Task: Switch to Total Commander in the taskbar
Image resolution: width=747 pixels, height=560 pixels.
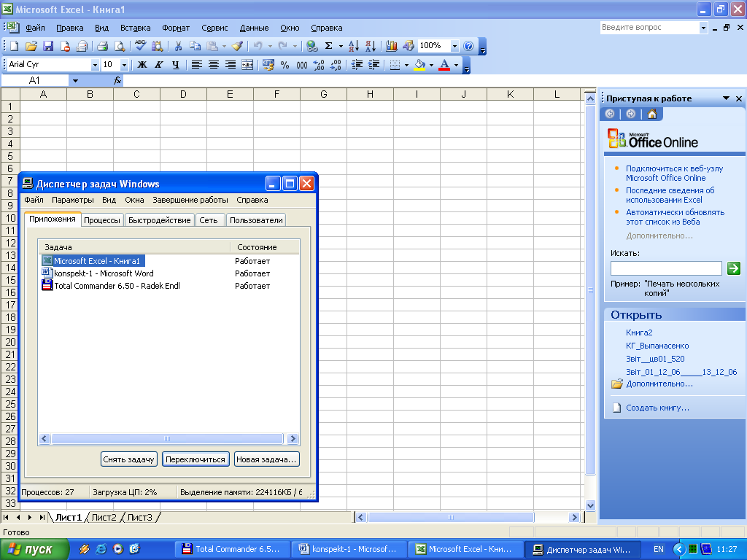Action: click(232, 550)
